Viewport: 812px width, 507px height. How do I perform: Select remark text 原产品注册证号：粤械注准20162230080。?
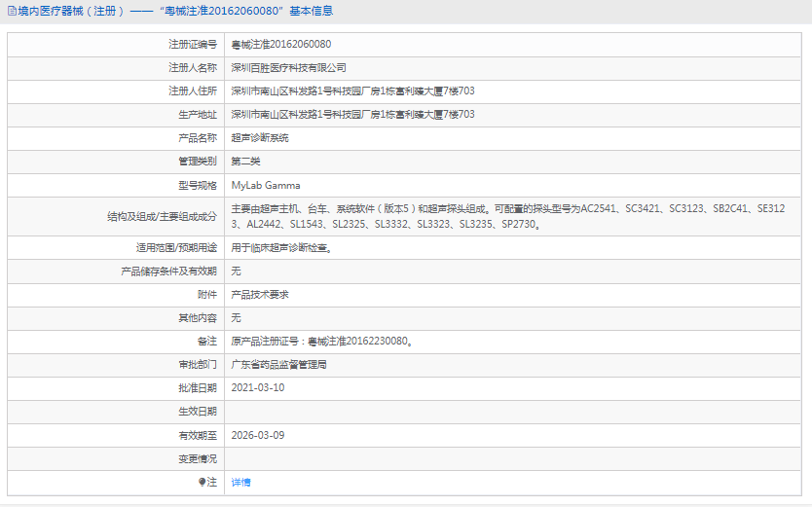pyautogui.click(x=321, y=341)
